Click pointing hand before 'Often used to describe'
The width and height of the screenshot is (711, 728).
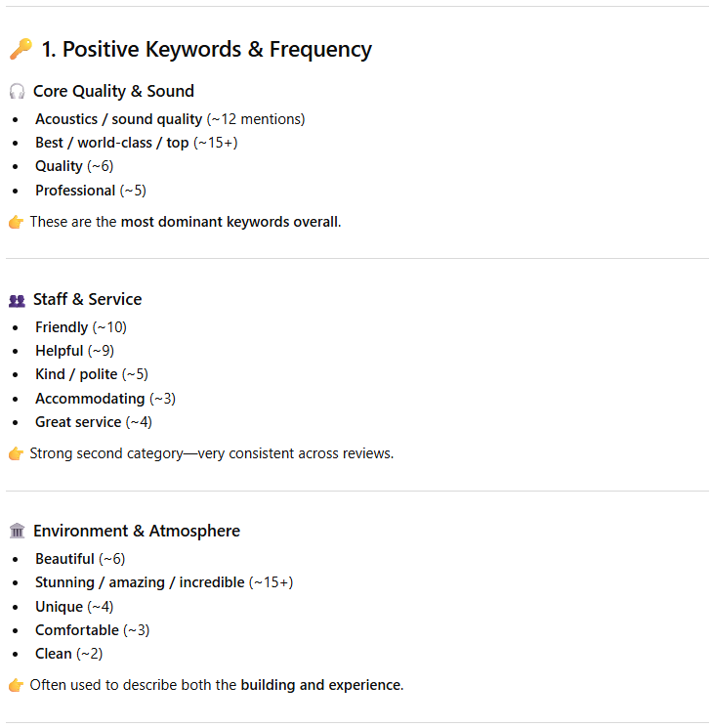click(x=16, y=685)
